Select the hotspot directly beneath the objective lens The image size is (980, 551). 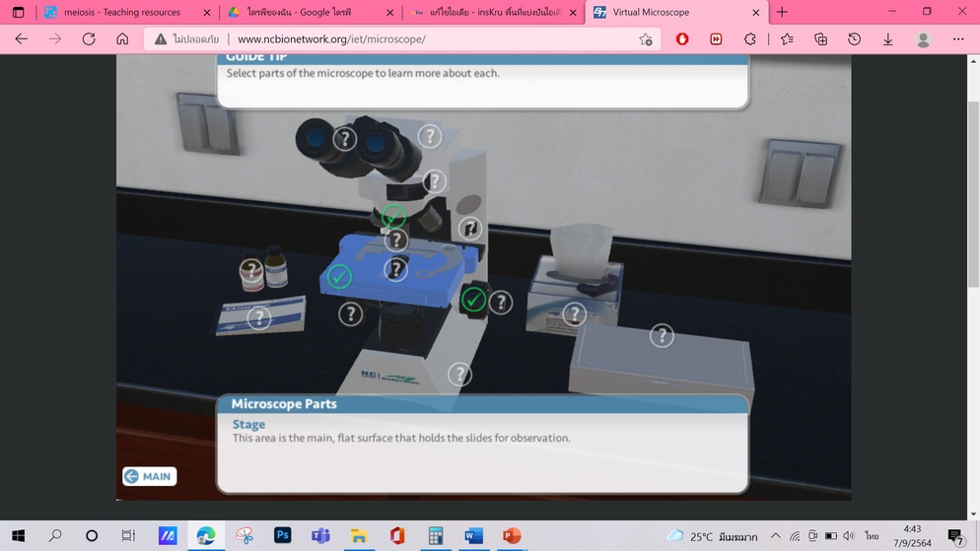[x=395, y=240]
